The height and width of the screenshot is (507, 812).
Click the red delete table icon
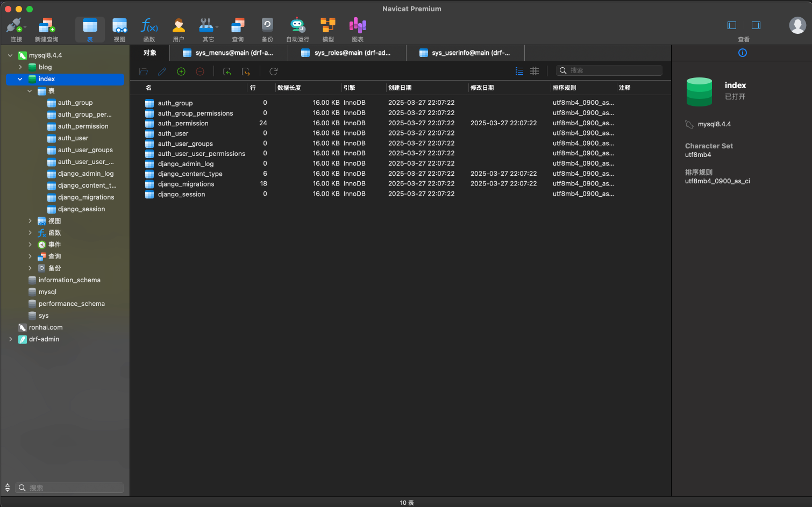pos(200,72)
